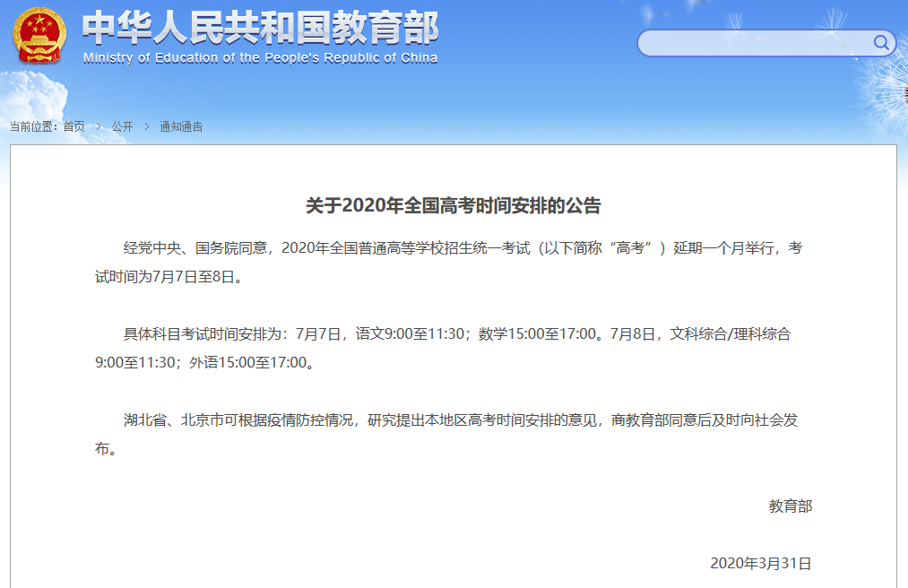Click the announcement title 关于2020年全国高考时间安排的公告

pyautogui.click(x=454, y=205)
